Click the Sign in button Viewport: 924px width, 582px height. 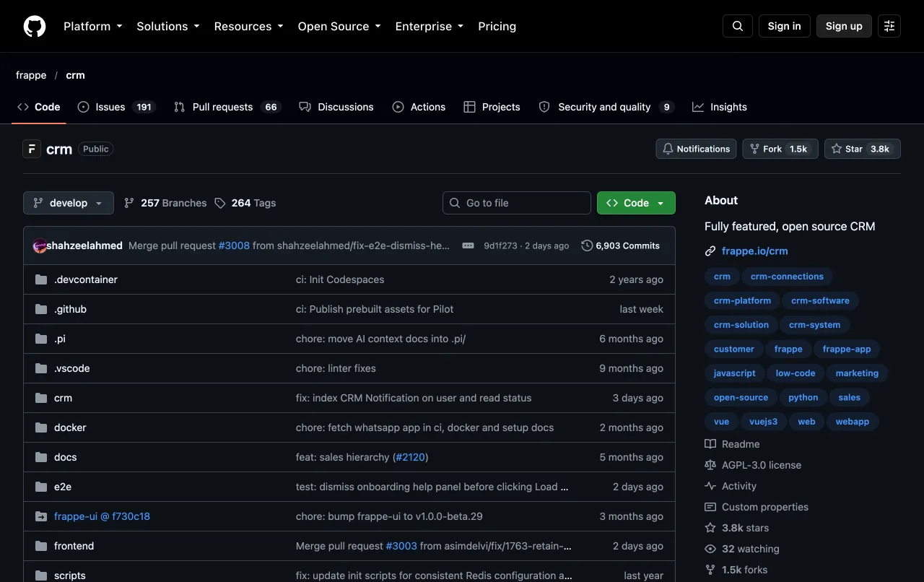point(785,26)
